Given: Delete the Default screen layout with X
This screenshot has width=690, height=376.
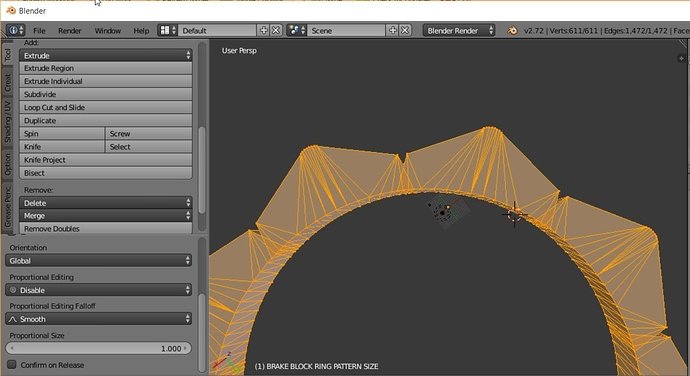Looking at the screenshot, I should (276, 30).
